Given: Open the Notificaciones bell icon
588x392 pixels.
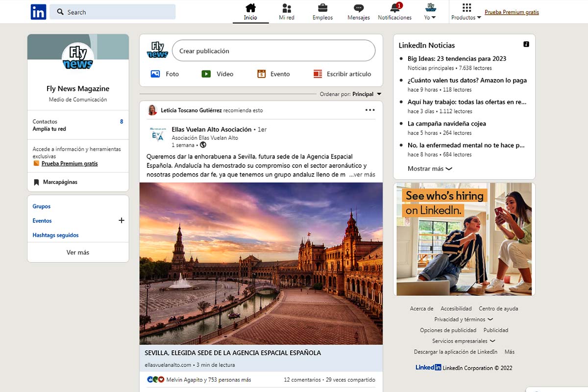Looking at the screenshot, I should click(x=394, y=8).
